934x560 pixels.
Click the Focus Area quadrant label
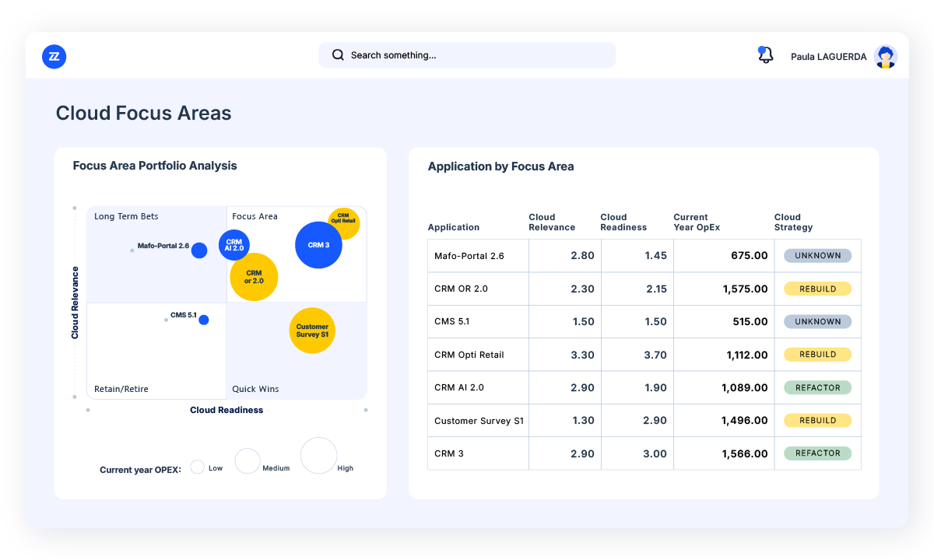pyautogui.click(x=255, y=216)
